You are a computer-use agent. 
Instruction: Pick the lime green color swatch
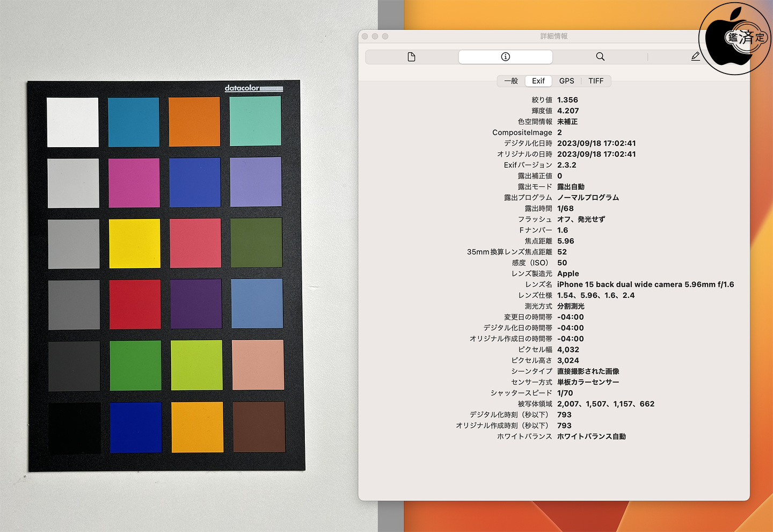click(x=196, y=365)
